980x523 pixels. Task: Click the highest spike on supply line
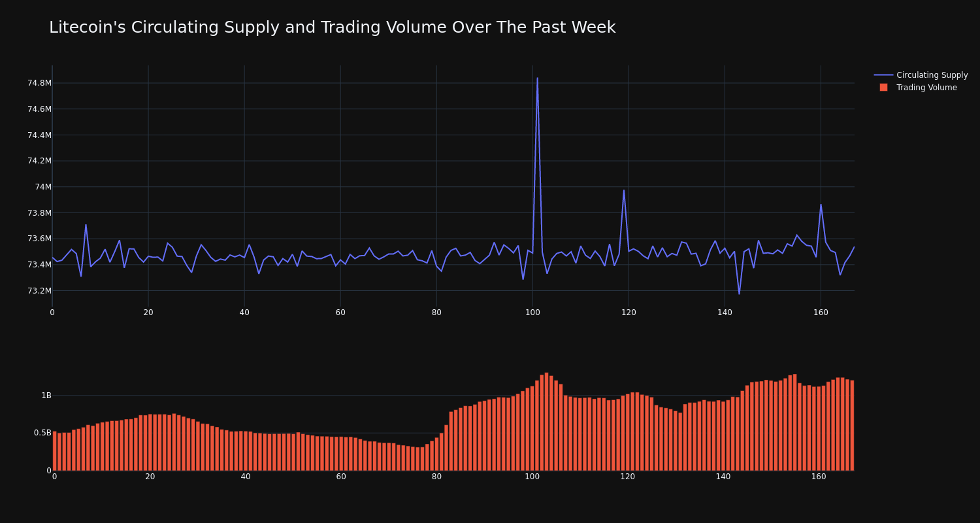click(x=538, y=78)
